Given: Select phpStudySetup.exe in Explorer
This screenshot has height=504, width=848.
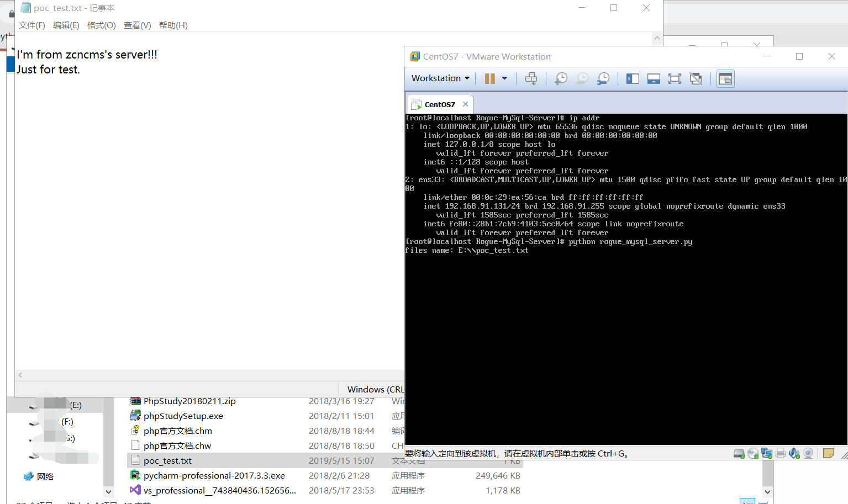Looking at the screenshot, I should click(x=183, y=416).
